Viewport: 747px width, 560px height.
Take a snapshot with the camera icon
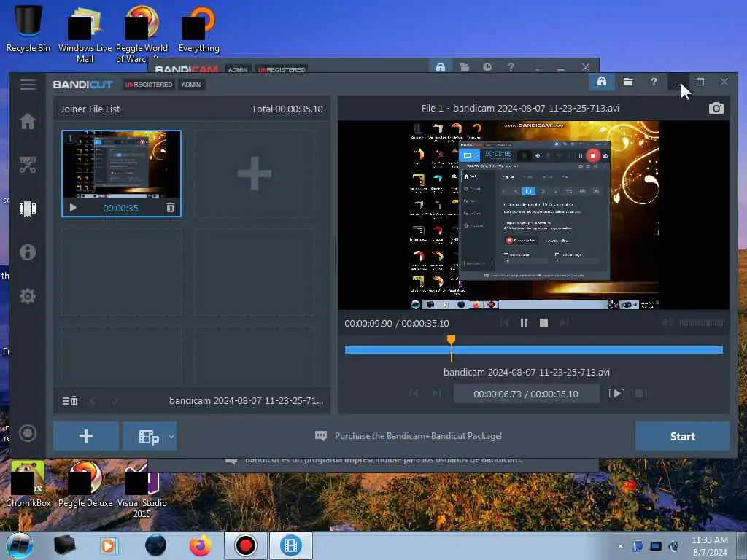click(716, 108)
